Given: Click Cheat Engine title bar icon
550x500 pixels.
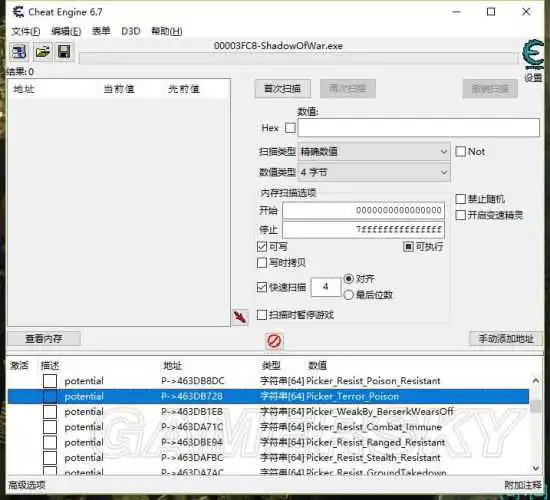Looking at the screenshot, I should [18, 12].
